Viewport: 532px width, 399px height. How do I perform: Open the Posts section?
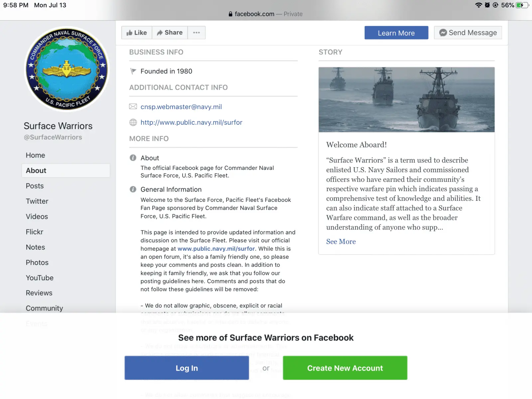pyautogui.click(x=35, y=186)
